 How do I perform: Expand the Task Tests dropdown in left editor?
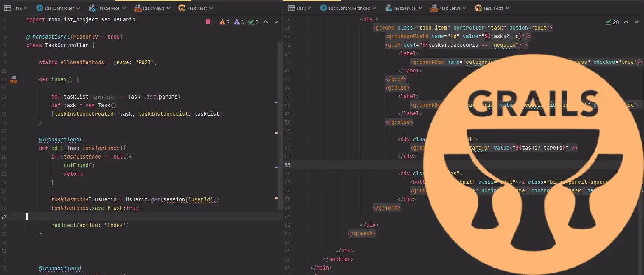point(211,8)
